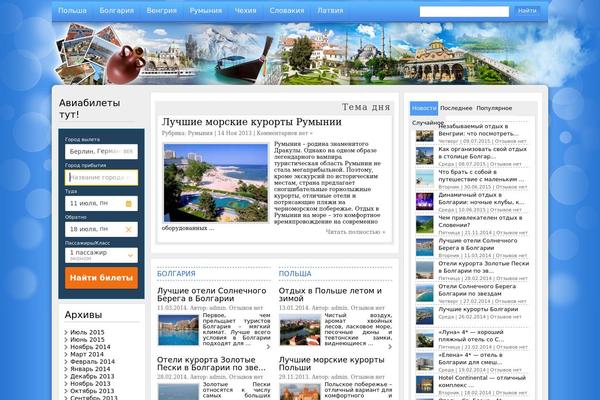600x400 pixels.
Task: Click arrow icon after Poland vacation excerpt
Action: coord(390,347)
